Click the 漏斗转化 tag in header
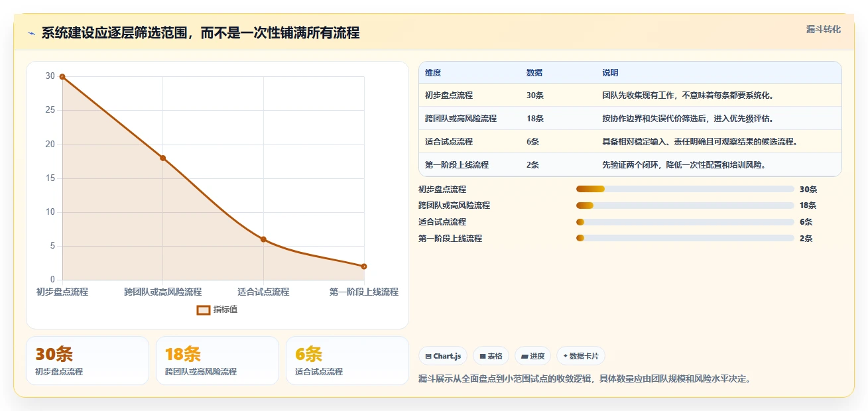Screen dimensions: 868x411 (x=824, y=29)
